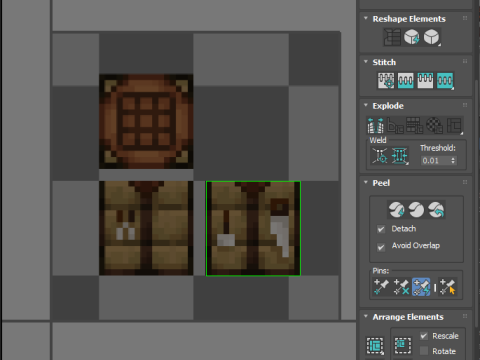
Task: Click the Weld Threshold value field
Action: tap(435, 161)
